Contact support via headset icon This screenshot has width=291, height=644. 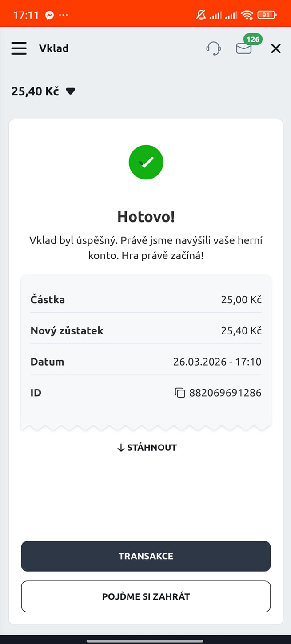214,48
